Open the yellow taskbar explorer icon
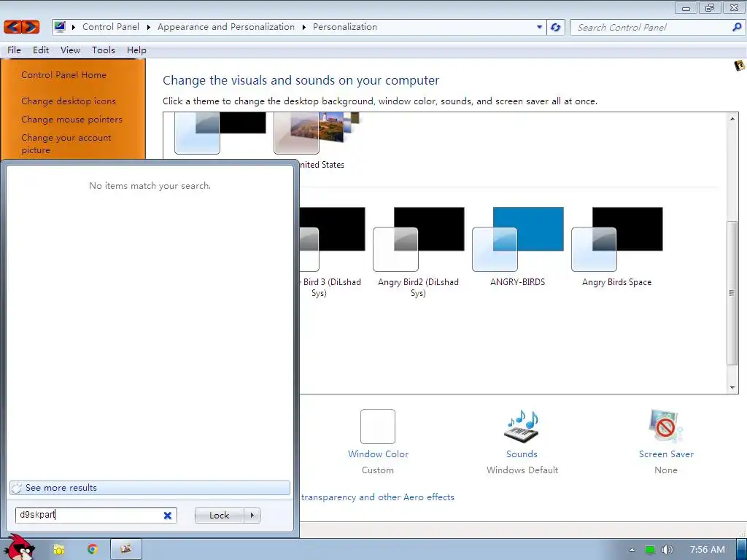The image size is (747, 560). tap(59, 550)
